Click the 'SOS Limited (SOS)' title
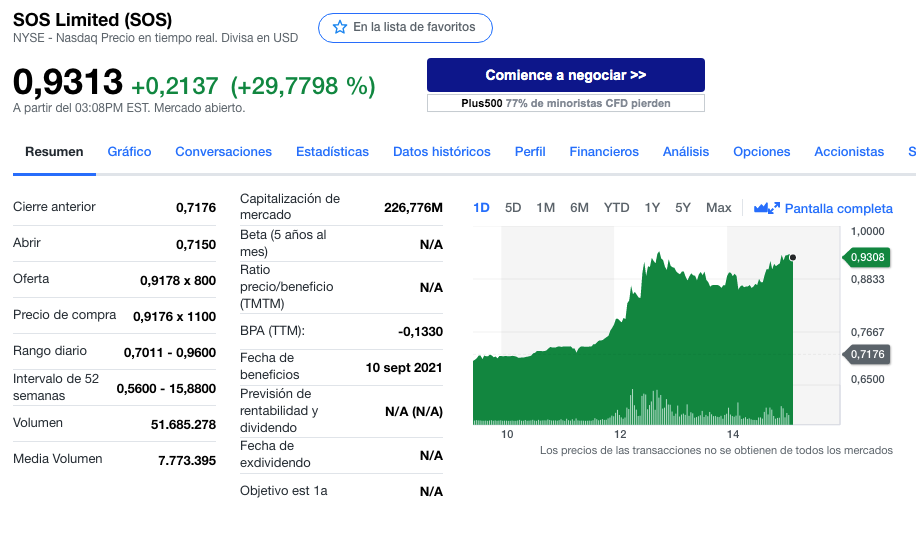The height and width of the screenshot is (535, 916). pyautogui.click(x=92, y=20)
